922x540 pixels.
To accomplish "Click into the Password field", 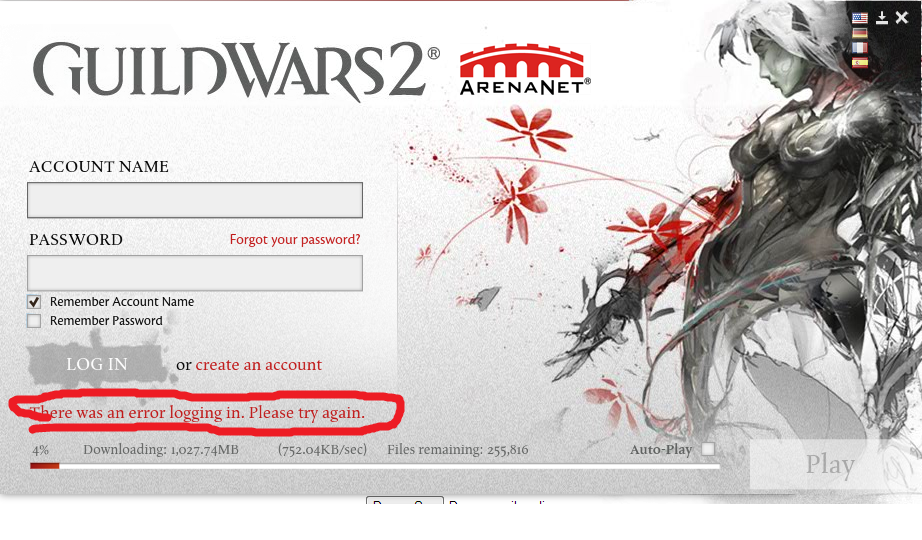I will coord(195,273).
